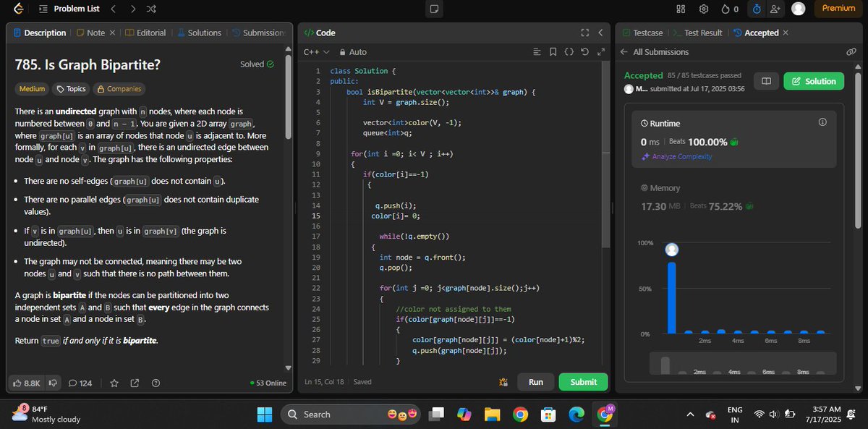Open settings gear in top bar
This screenshot has width=868, height=429.
tap(703, 9)
